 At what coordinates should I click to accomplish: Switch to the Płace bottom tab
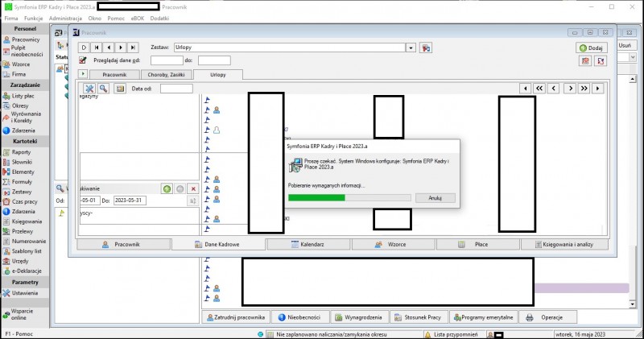477,245
